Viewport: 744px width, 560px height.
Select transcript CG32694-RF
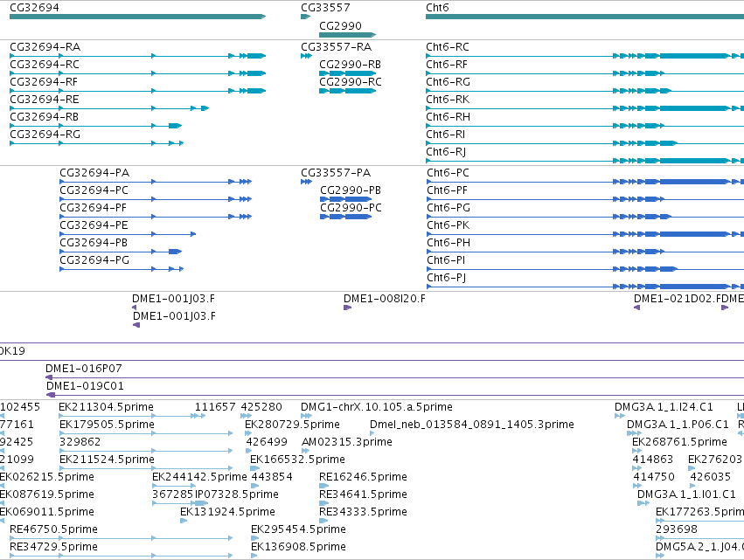click(137, 91)
